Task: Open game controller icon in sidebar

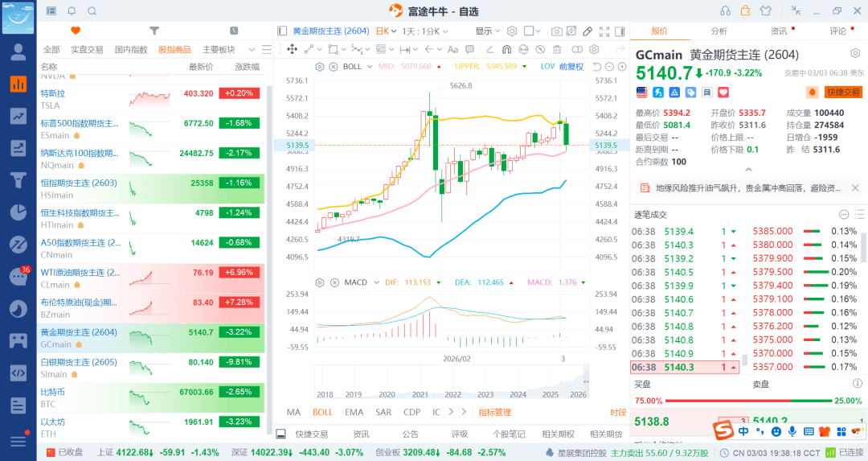Action: click(18, 340)
